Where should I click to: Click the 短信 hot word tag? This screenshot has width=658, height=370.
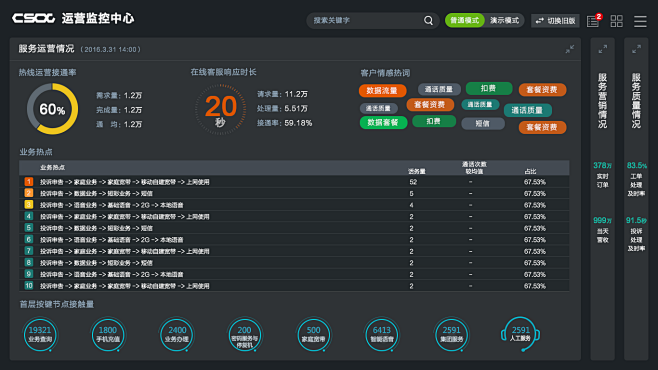point(483,124)
